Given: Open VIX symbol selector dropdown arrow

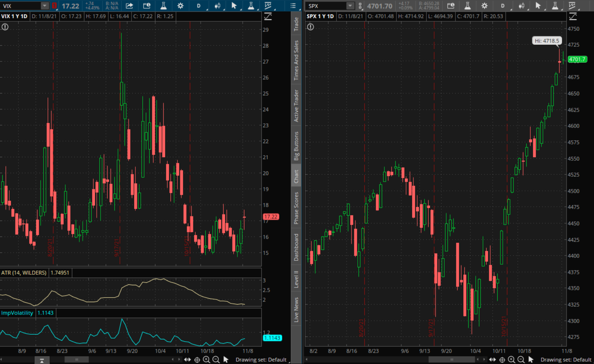Looking at the screenshot, I should [45, 6].
